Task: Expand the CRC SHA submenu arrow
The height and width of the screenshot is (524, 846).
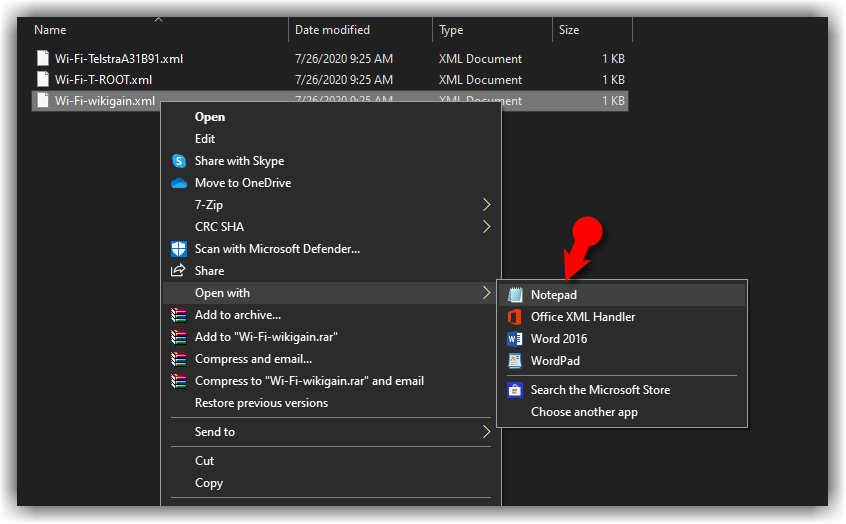Action: (x=487, y=227)
